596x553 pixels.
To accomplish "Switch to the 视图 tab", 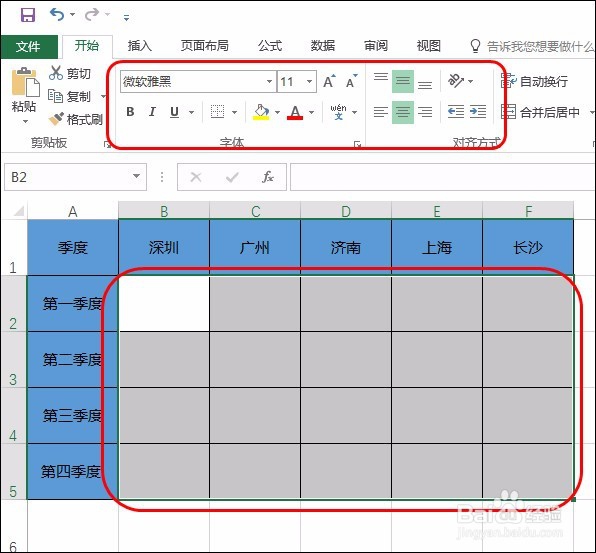I will [429, 46].
